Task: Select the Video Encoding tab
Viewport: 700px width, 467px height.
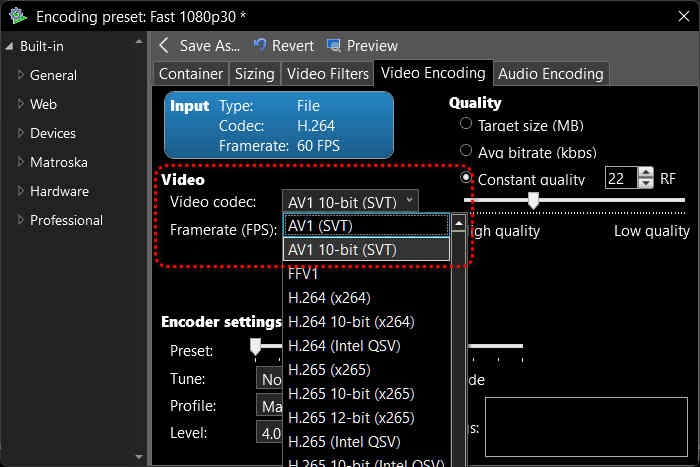Action: [433, 73]
